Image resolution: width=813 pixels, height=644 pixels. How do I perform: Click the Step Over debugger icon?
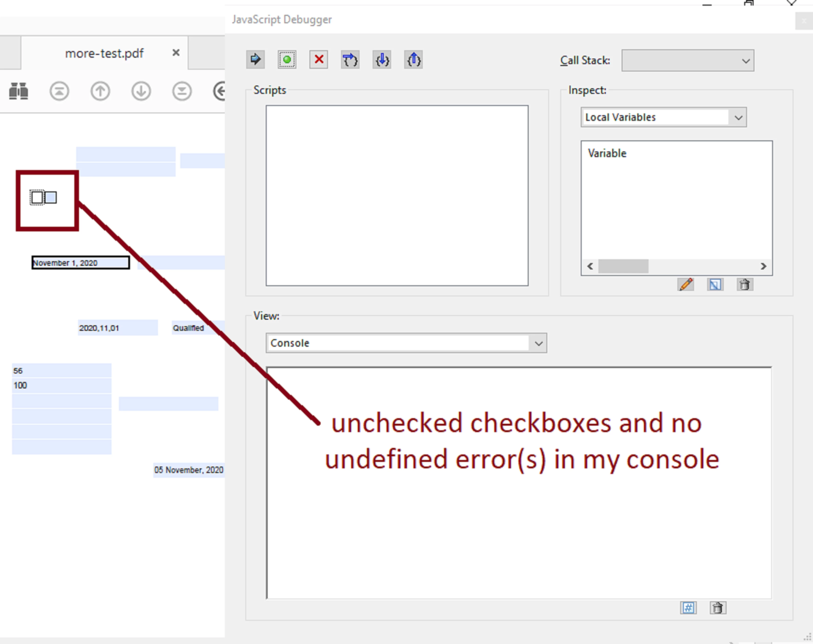click(350, 59)
